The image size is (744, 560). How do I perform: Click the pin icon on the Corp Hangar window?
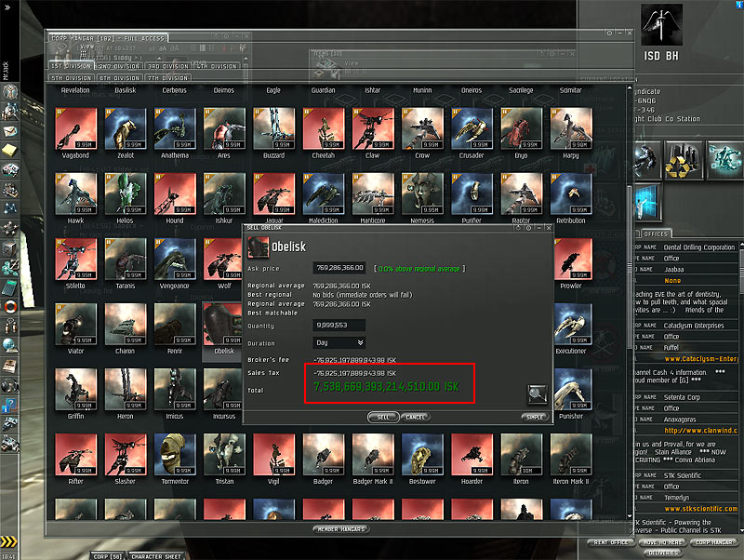tap(610, 33)
